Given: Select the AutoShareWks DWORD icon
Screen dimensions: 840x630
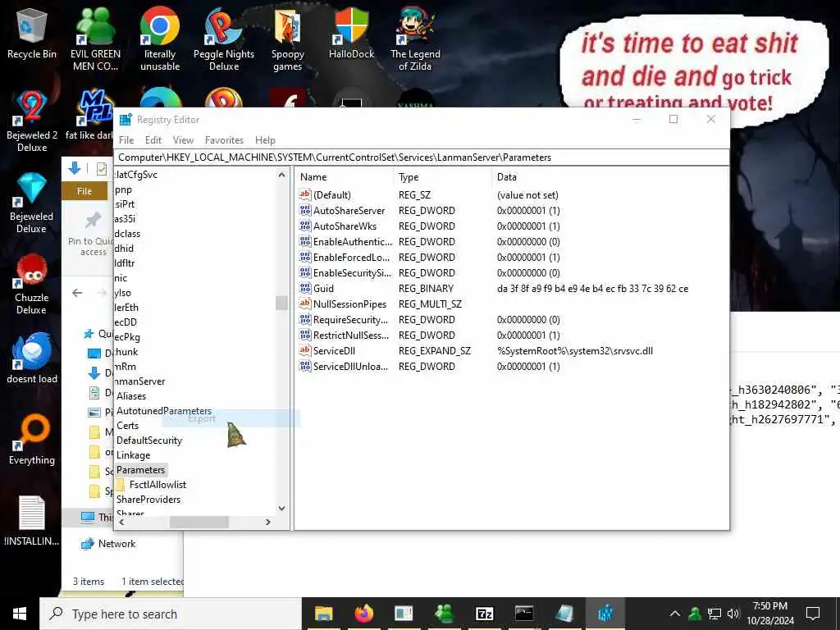Looking at the screenshot, I should pos(305,226).
